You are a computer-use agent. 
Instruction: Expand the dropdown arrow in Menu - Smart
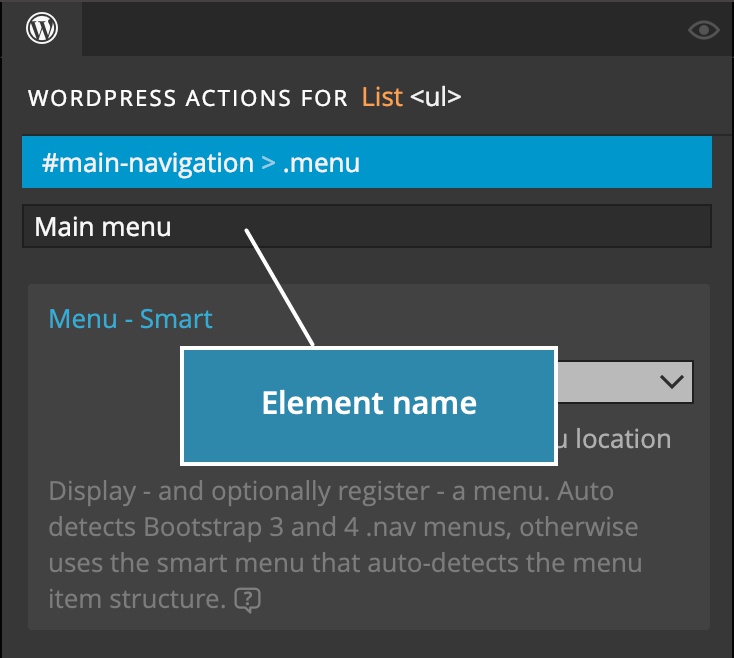click(672, 381)
